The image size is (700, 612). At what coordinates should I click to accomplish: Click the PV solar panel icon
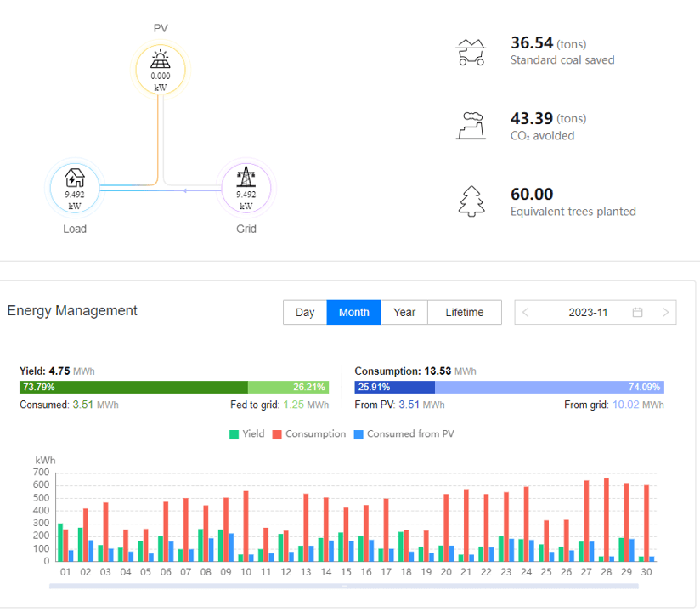click(161, 59)
